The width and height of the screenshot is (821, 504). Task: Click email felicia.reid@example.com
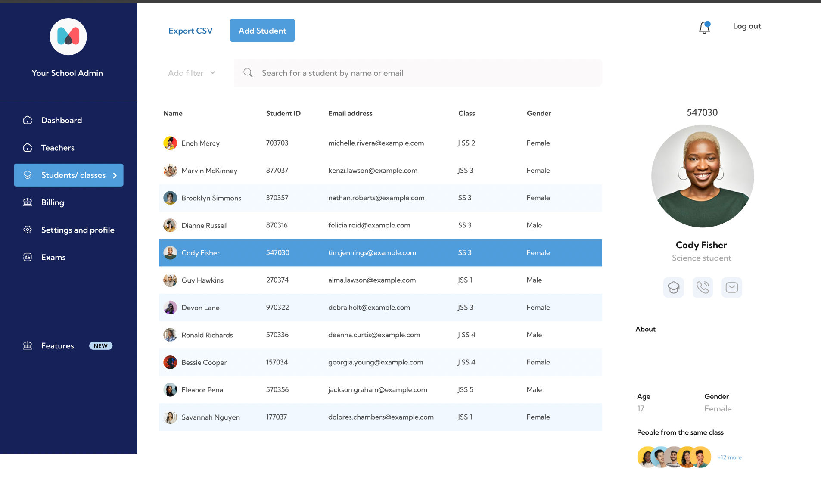click(369, 225)
